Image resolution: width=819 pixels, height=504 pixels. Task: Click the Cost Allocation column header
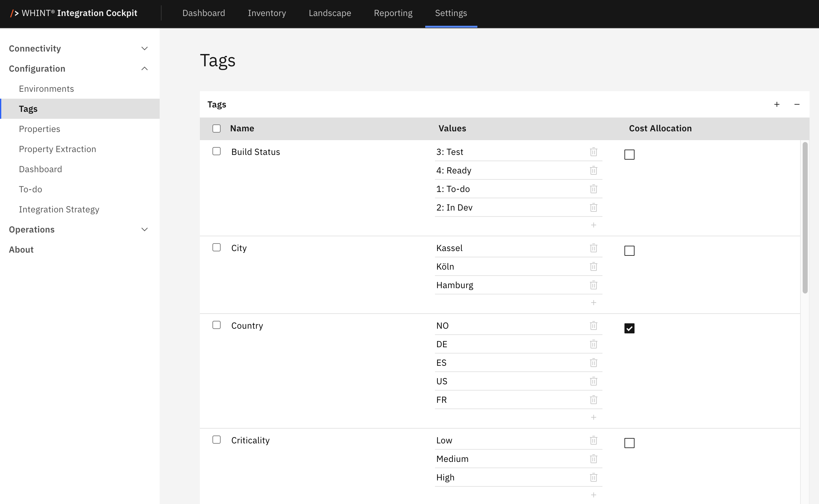click(x=660, y=128)
